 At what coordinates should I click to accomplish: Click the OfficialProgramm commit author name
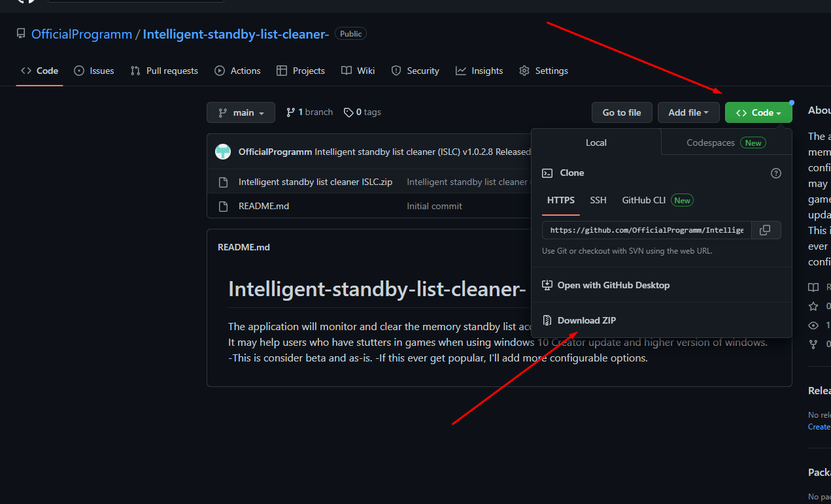pos(275,152)
